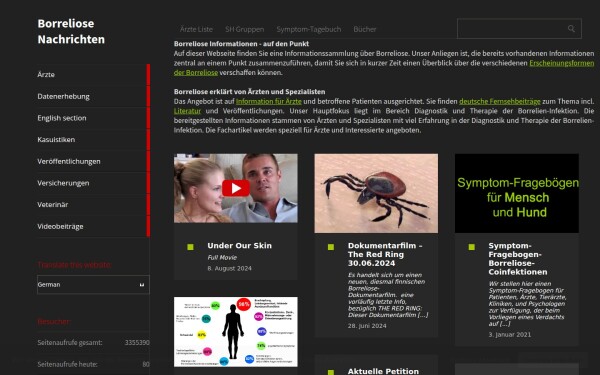
Task: Open Symptom-Tagebuch in the top menu
Action: [x=308, y=29]
